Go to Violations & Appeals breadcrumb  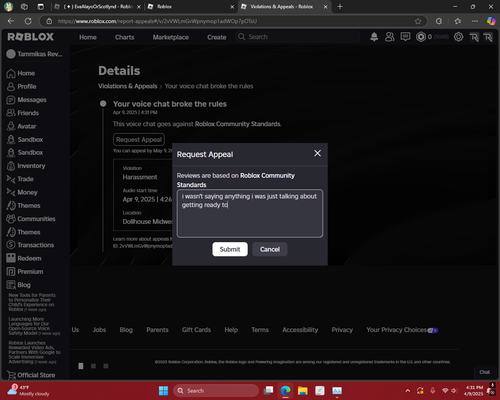(x=128, y=86)
